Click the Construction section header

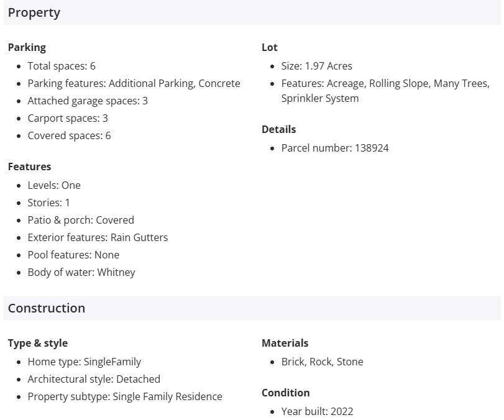coord(47,308)
